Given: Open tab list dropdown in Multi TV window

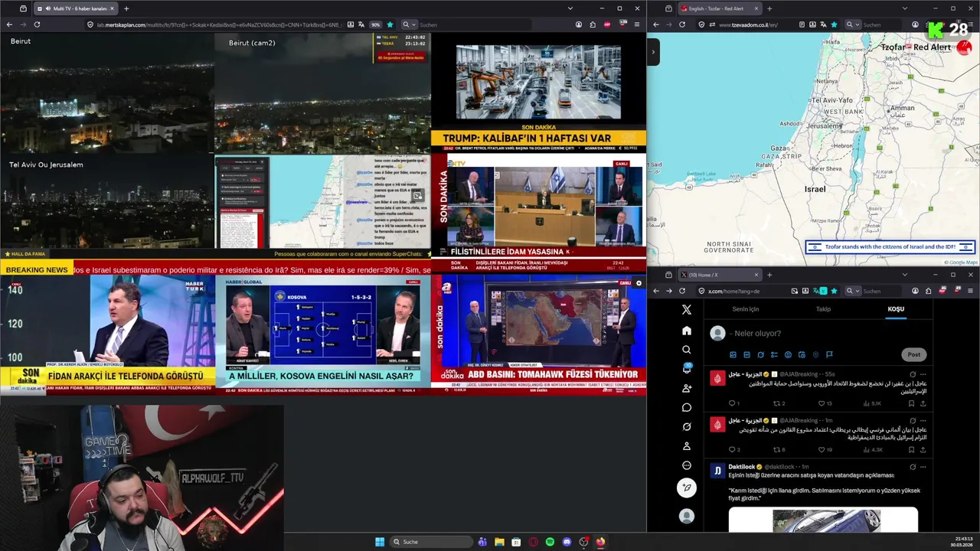Looking at the screenshot, I should pyautogui.click(x=570, y=8).
